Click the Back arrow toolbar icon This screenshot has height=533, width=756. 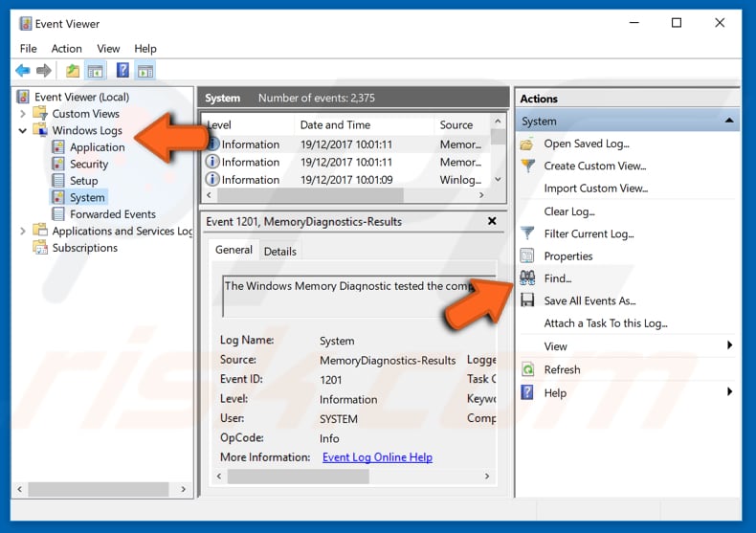(x=23, y=71)
